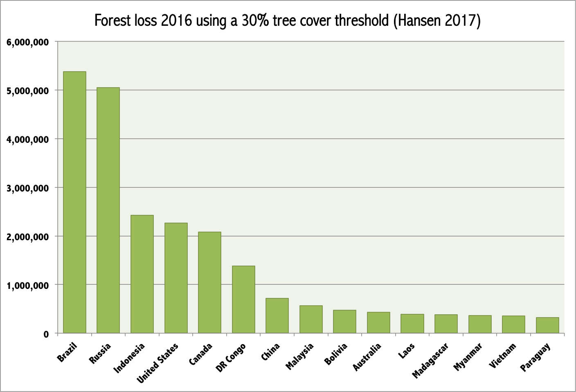
Task: Click the Myanmar axis label
Action: pyautogui.click(x=468, y=357)
